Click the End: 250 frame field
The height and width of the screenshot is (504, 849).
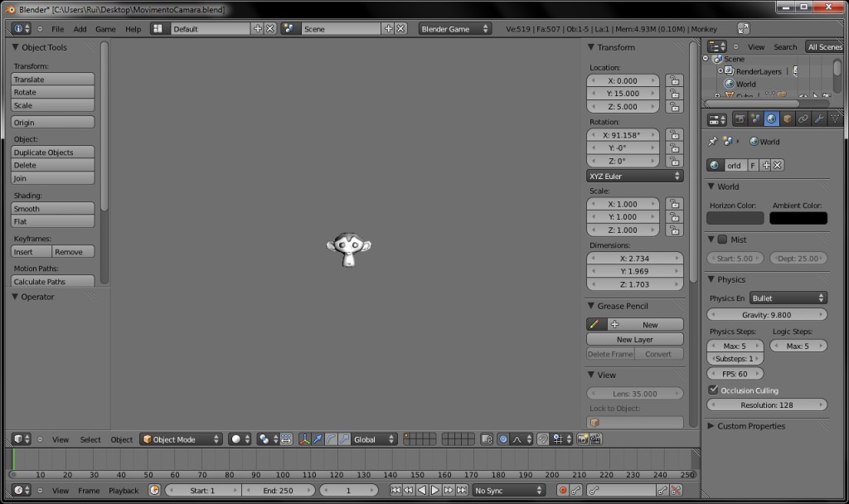[x=280, y=491]
